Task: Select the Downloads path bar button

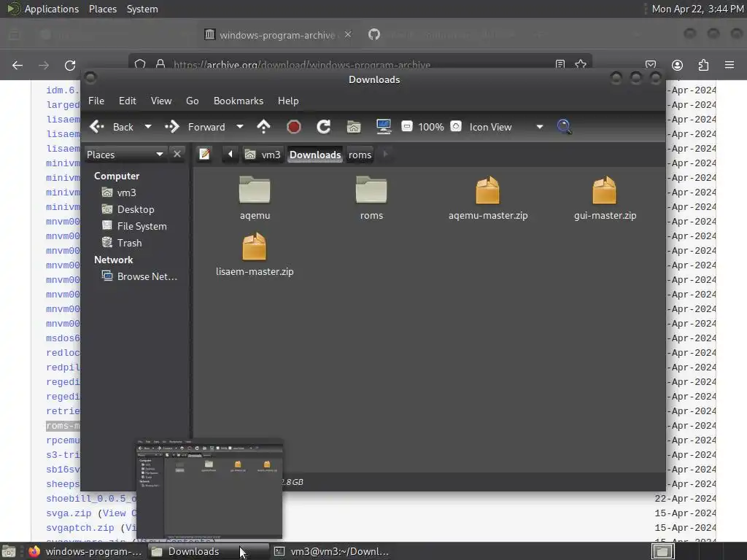Action: 315,155
